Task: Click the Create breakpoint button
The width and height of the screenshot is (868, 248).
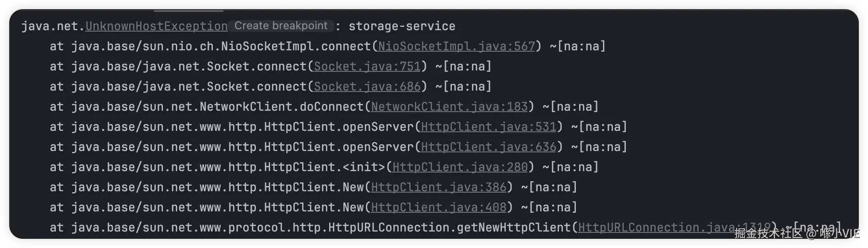Action: (x=281, y=26)
